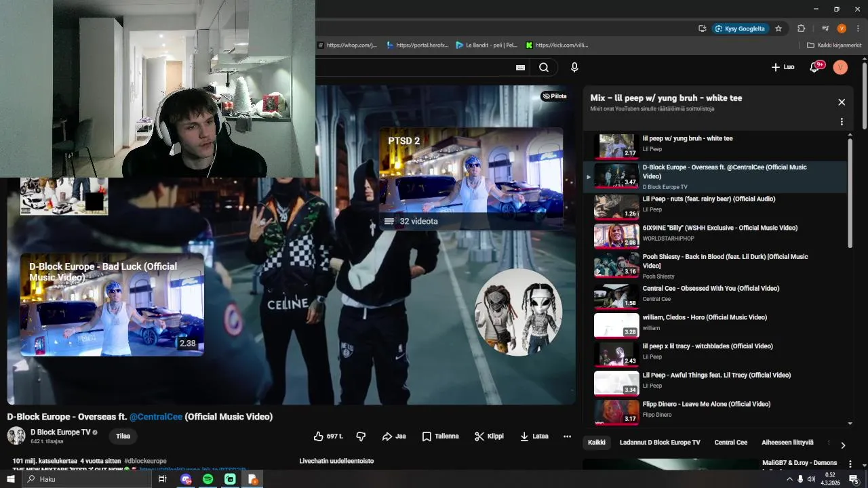This screenshot has width=868, height=488.
Task: Play Lil Peep - Awful Things item
Action: pyautogui.click(x=715, y=383)
